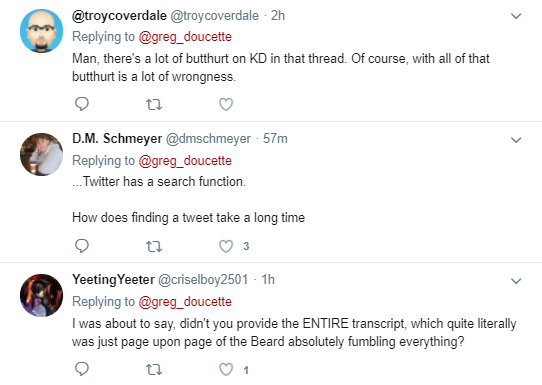Like D.M. Schmeyer's tweet with 3 likes
542x385 pixels.
(x=226, y=246)
